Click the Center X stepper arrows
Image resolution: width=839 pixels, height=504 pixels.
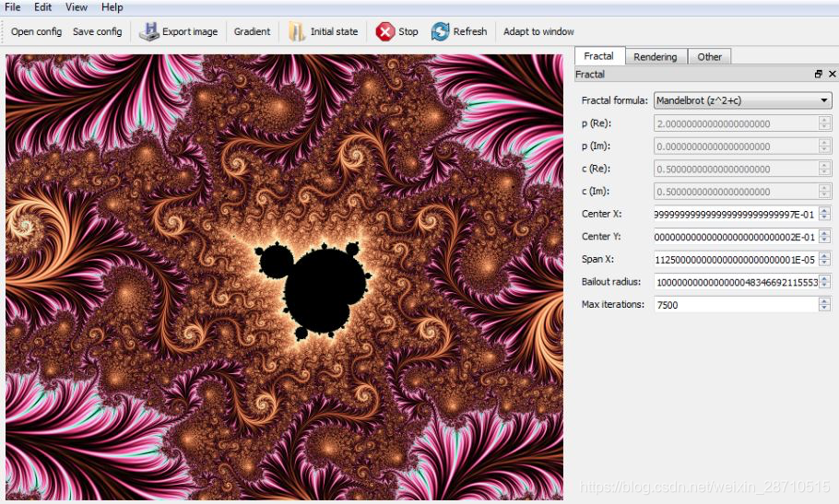pyautogui.click(x=824, y=215)
